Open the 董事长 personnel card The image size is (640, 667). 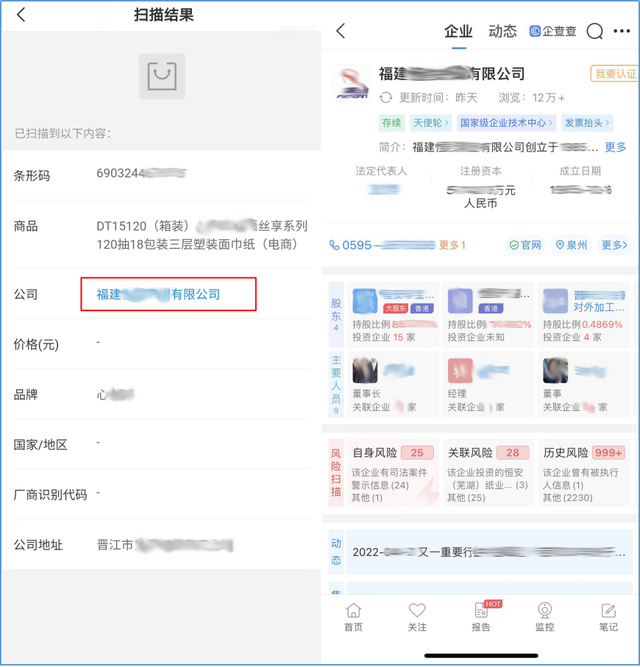tap(393, 385)
